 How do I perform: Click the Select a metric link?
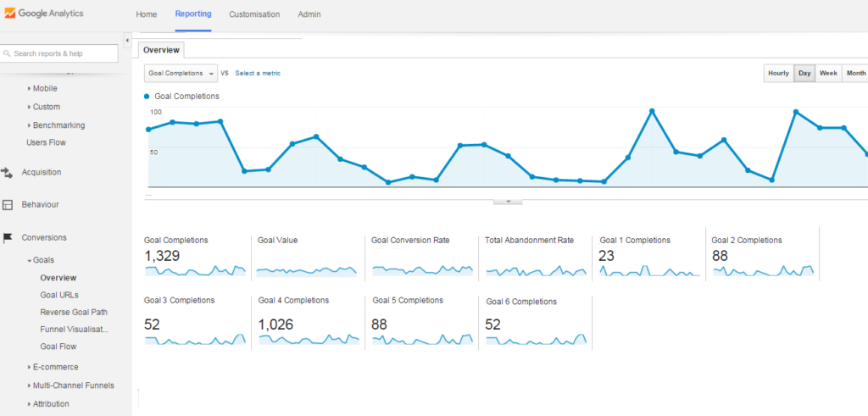click(258, 73)
